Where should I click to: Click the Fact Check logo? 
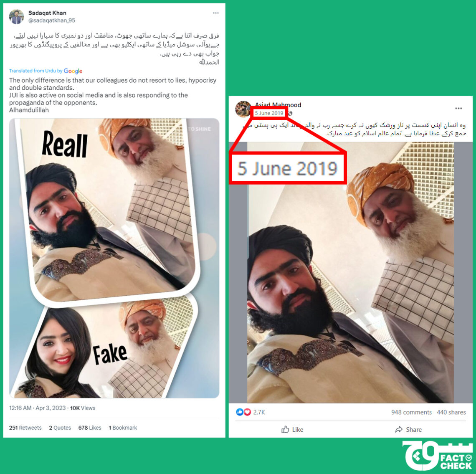point(438,455)
